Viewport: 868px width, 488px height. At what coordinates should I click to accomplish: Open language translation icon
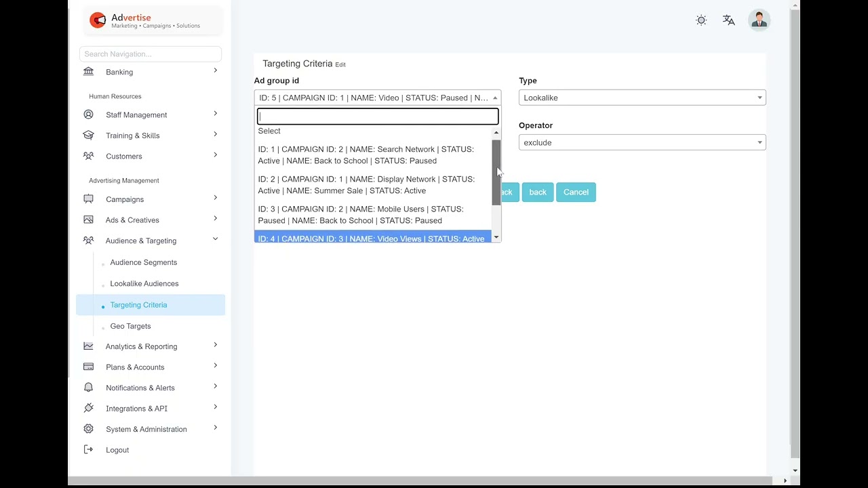click(x=729, y=20)
